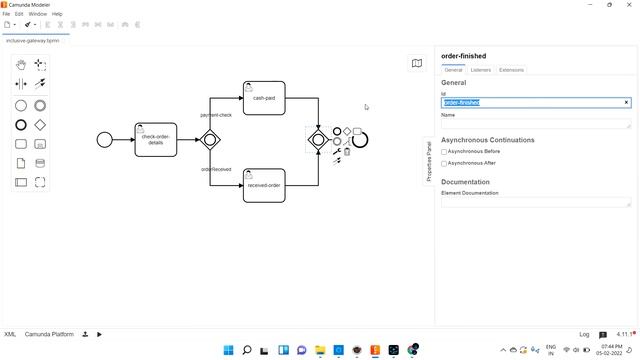Click the 4.11.1 version indicator

click(x=626, y=334)
